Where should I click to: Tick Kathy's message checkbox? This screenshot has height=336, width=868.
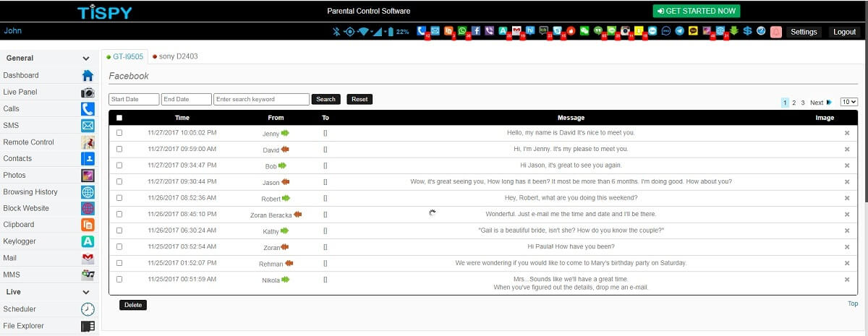(x=119, y=231)
